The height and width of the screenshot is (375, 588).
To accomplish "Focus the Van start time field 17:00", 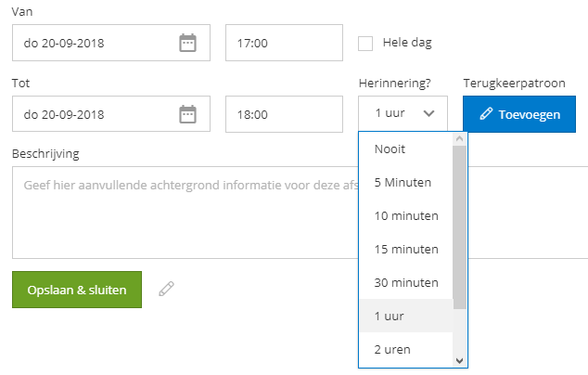I will tap(284, 43).
